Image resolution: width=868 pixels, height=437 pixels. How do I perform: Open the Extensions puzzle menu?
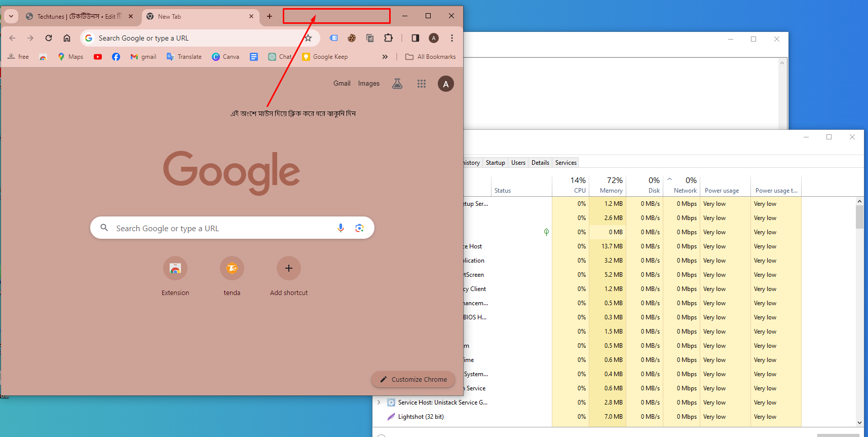(388, 38)
